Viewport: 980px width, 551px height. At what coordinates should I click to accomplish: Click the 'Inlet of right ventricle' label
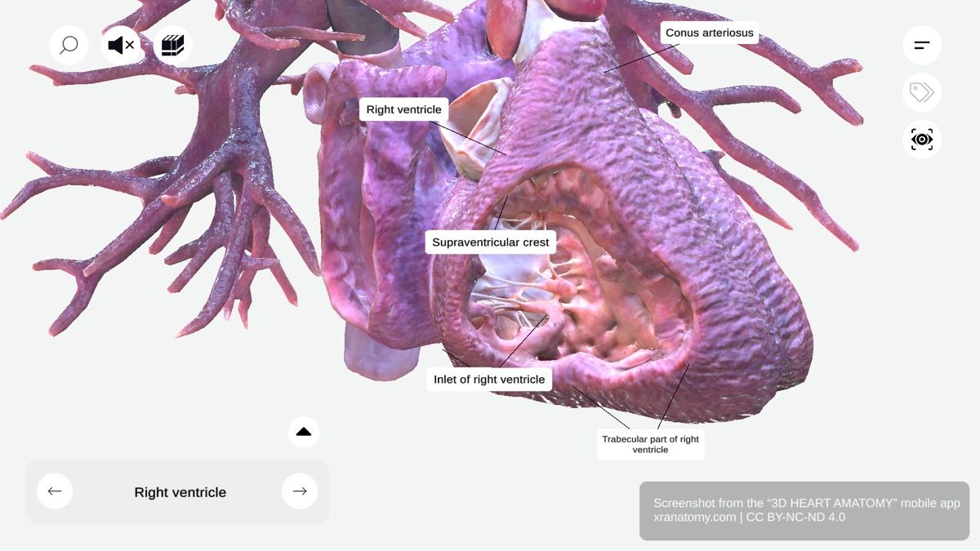click(488, 379)
